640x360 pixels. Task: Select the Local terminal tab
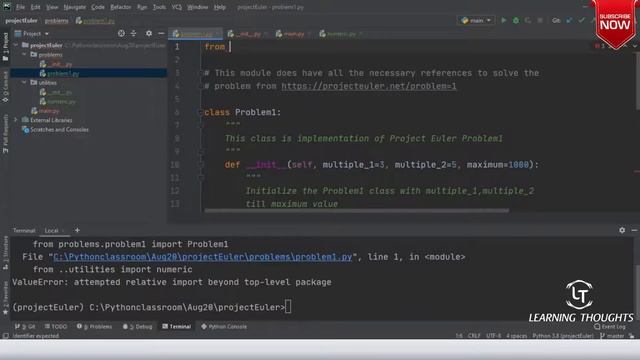tap(54, 231)
